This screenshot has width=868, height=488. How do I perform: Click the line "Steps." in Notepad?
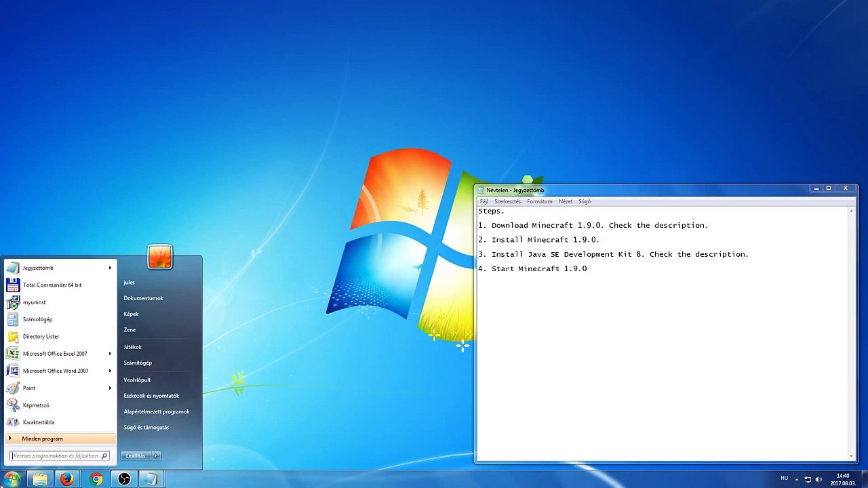492,211
